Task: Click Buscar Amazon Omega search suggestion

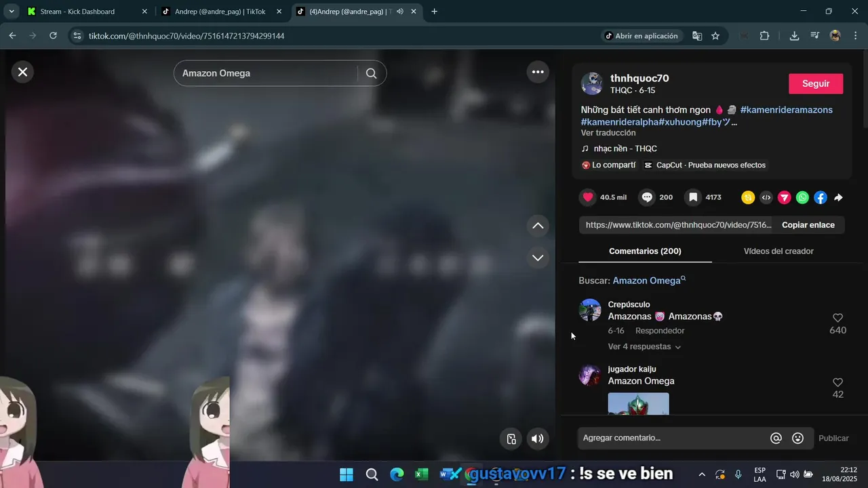Action: (x=649, y=281)
